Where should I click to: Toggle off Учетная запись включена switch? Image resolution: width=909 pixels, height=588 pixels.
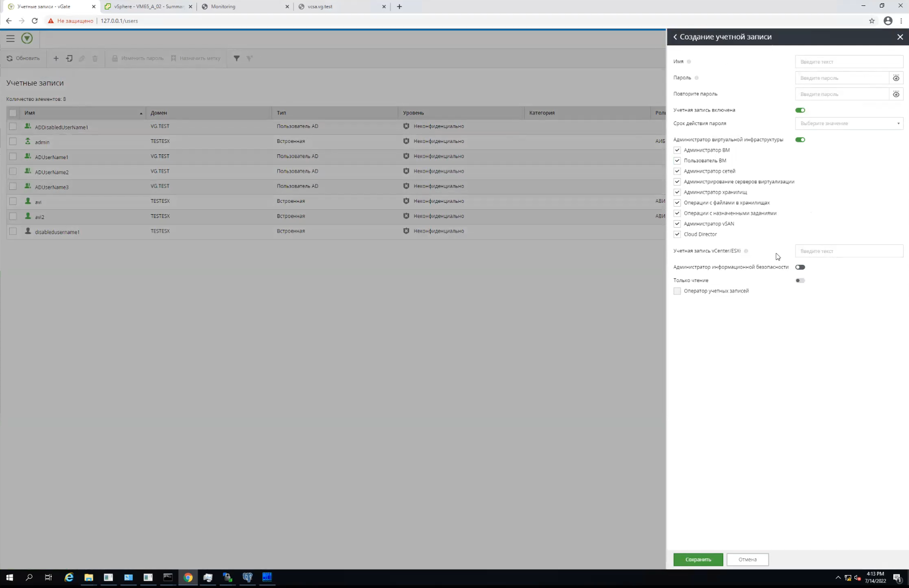(800, 110)
